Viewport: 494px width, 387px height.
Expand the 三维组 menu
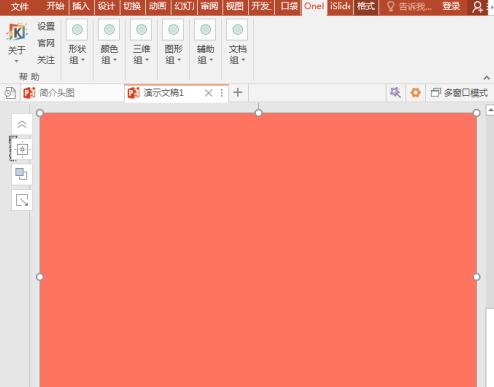click(141, 42)
